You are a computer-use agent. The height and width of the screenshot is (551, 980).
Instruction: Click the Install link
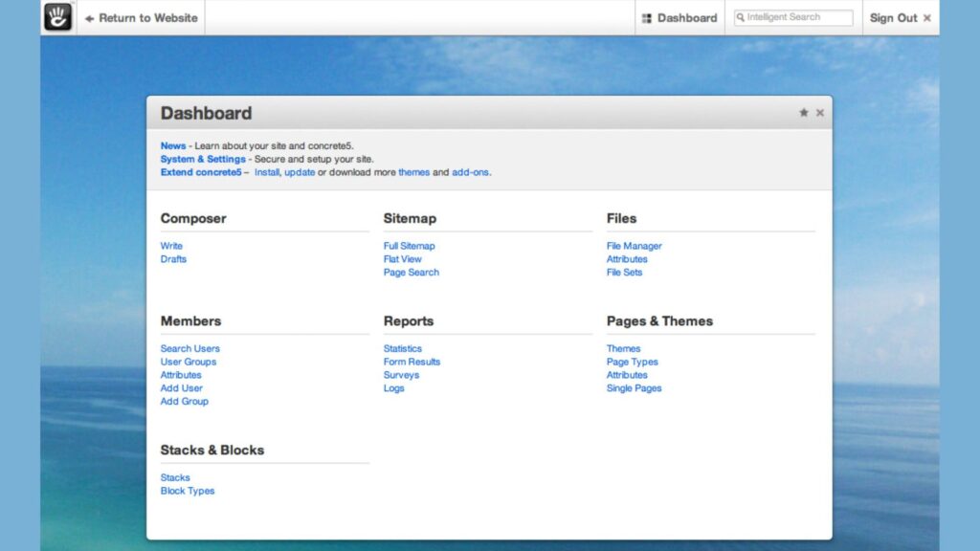[x=266, y=172]
